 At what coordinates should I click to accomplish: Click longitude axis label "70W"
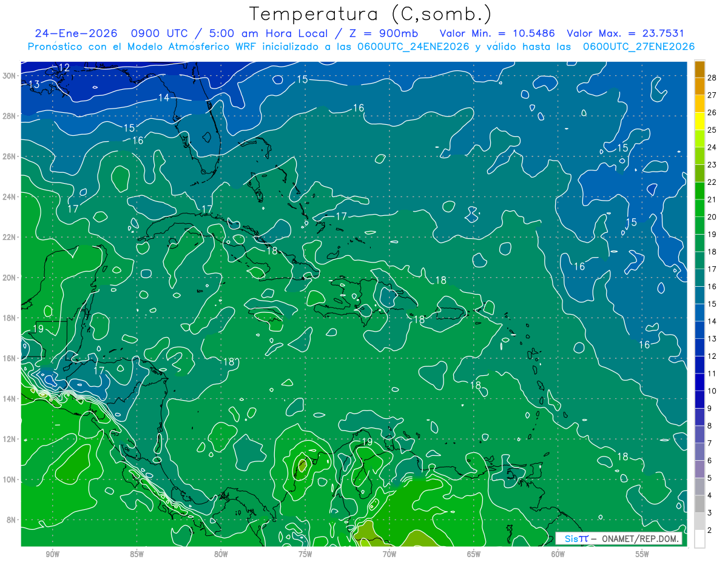389,554
